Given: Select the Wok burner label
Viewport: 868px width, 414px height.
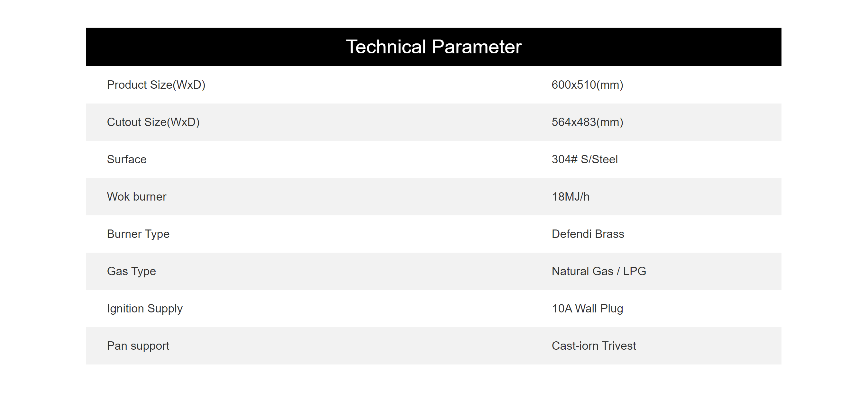Looking at the screenshot, I should point(136,197).
